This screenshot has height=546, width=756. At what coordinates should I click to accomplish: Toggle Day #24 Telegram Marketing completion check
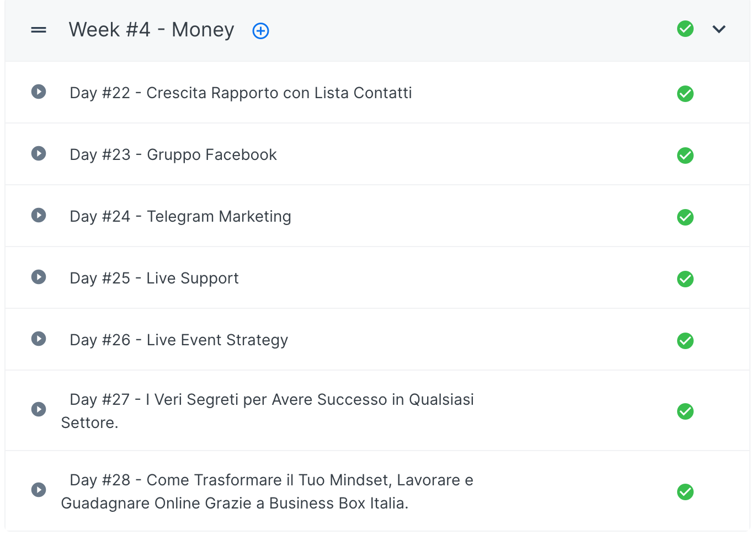click(x=685, y=217)
